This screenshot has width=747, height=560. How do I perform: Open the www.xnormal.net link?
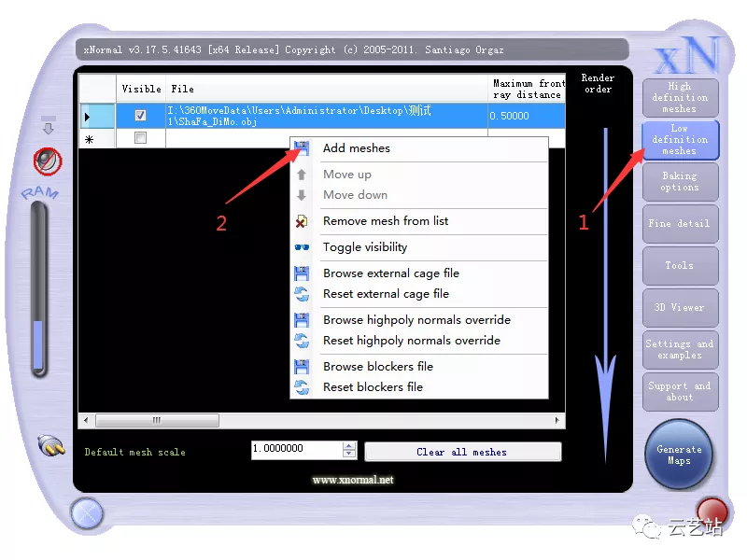coord(353,480)
